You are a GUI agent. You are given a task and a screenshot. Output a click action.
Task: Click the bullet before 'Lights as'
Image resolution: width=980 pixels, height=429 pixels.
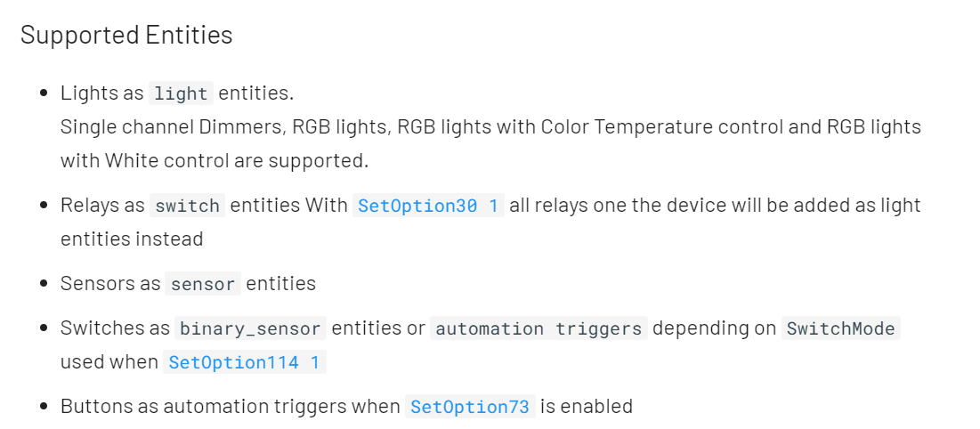point(44,93)
